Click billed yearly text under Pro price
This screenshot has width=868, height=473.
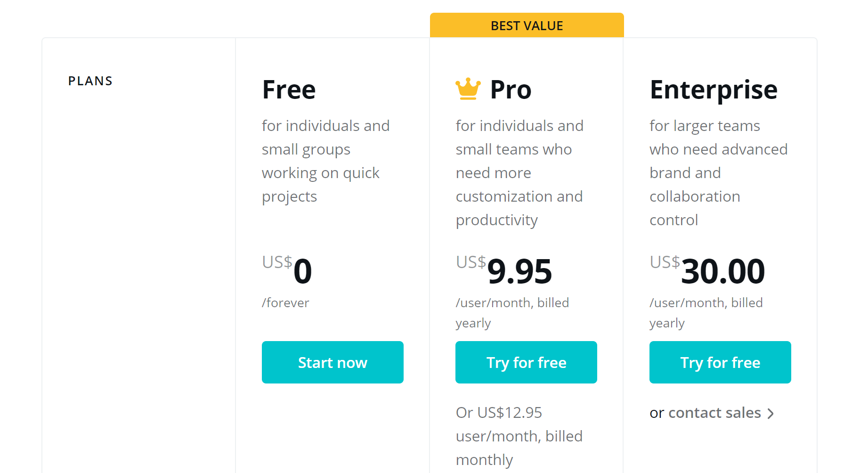(512, 312)
